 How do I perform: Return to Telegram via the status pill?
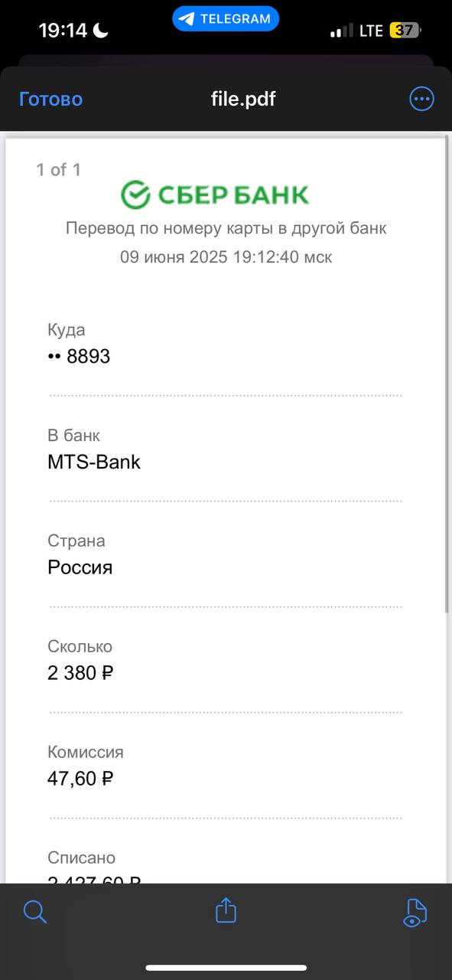[226, 18]
